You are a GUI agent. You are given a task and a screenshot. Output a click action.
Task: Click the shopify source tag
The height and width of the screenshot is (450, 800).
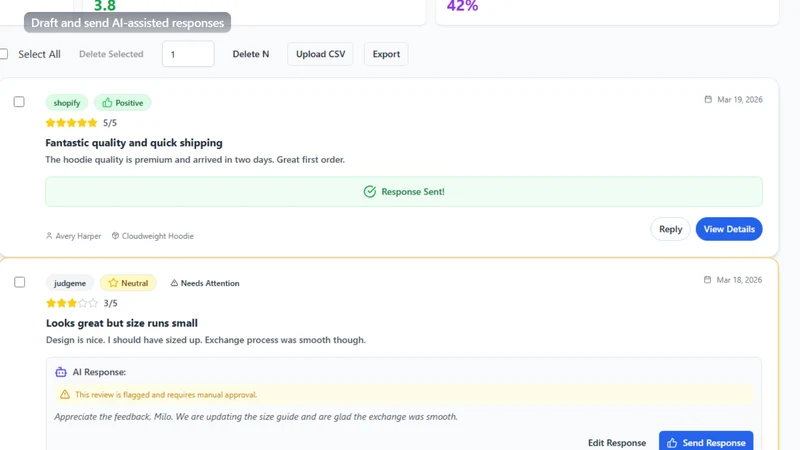[x=67, y=103]
